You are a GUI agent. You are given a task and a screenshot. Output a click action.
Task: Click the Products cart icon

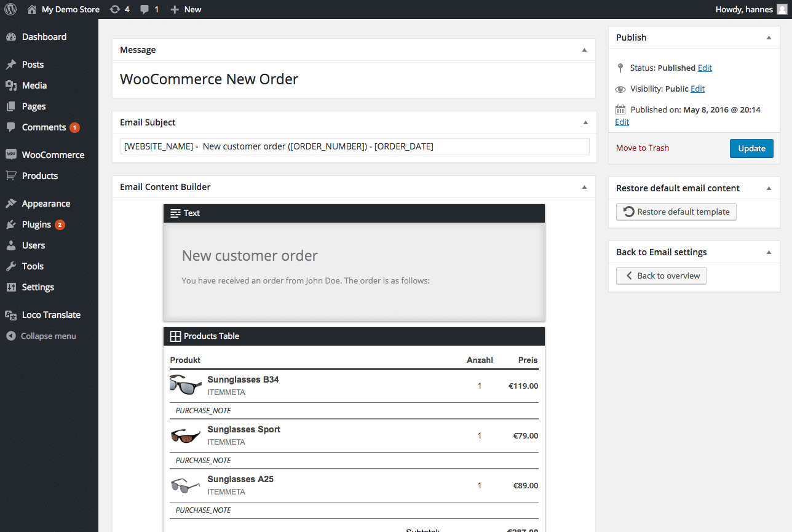11,176
